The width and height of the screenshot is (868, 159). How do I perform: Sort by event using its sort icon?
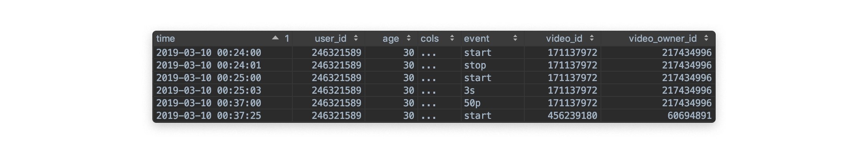point(515,38)
